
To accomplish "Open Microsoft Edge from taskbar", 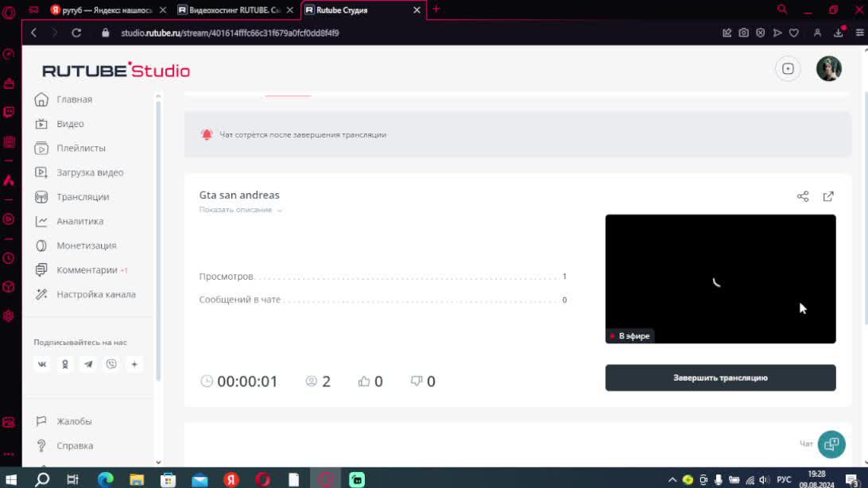I will tap(105, 479).
